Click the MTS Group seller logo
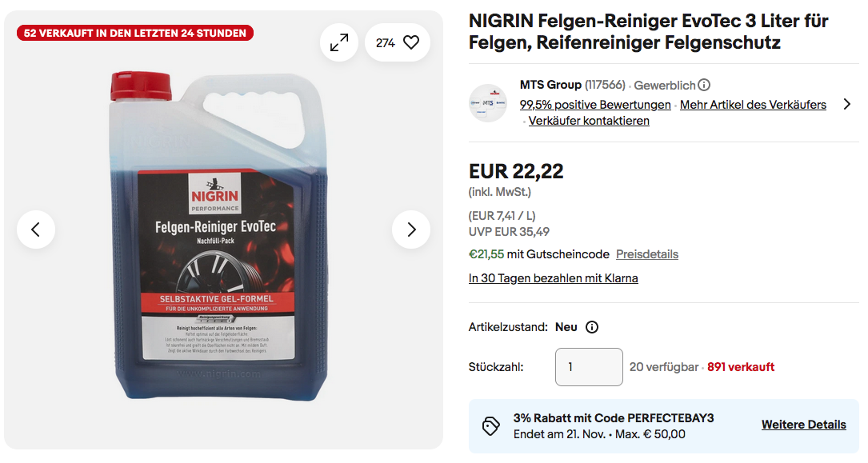This screenshot has width=868, height=463. point(488,103)
